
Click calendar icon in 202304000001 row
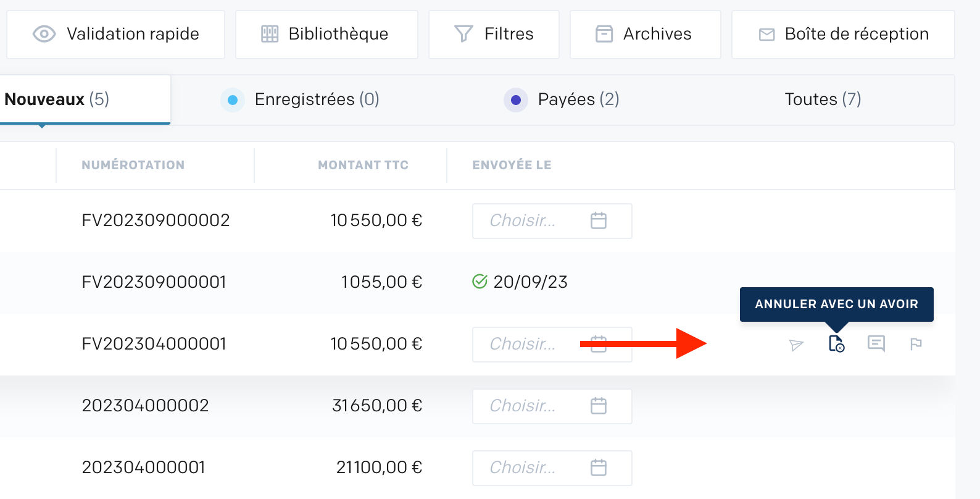coord(599,468)
